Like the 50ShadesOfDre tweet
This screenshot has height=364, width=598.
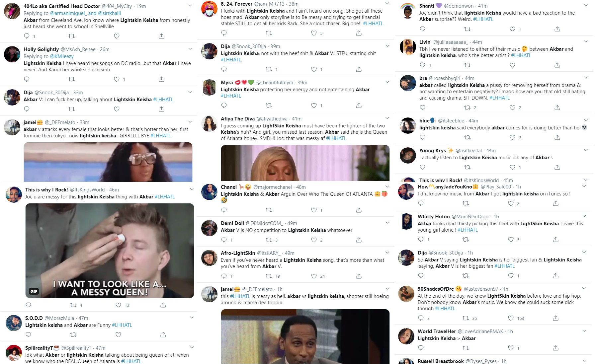(x=511, y=318)
